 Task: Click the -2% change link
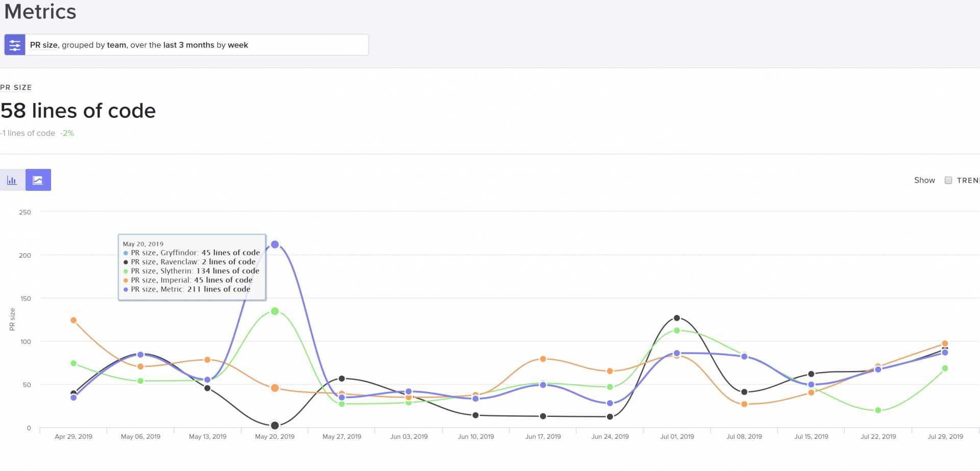67,133
